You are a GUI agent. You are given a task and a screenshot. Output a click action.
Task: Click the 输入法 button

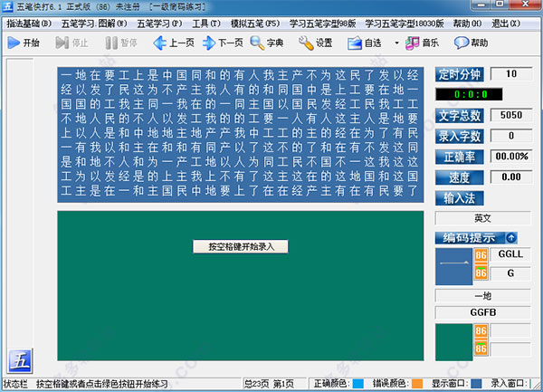[x=459, y=198]
